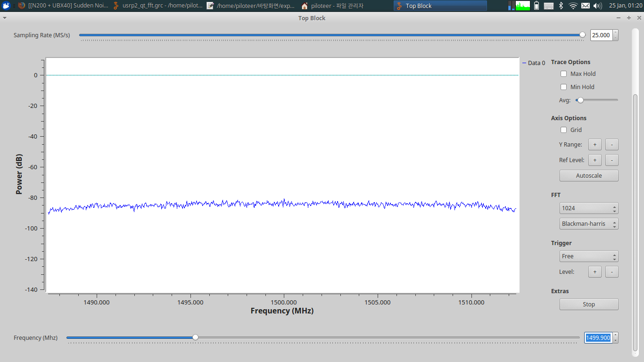Enable the Max Hold checkbox

[563, 74]
